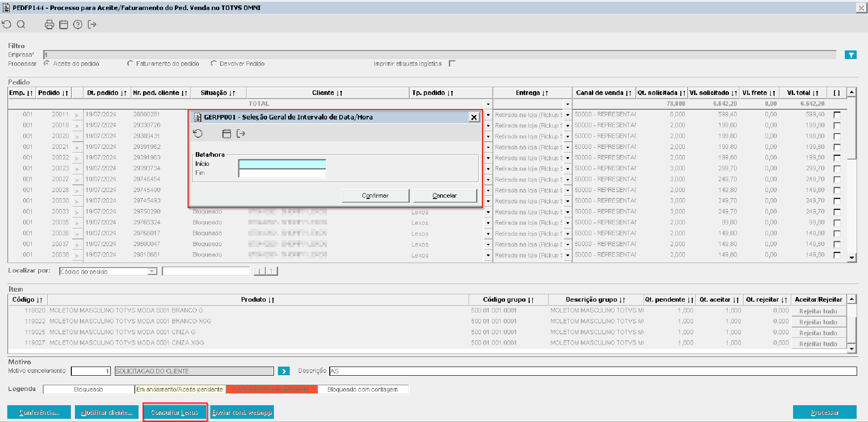Select the Faturamento do pedido radio option
The width and height of the screenshot is (868, 422).
tap(130, 64)
